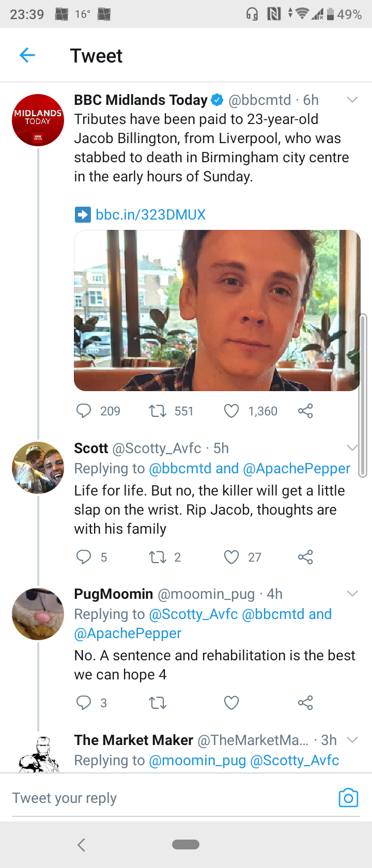Open camera icon in reply bar
This screenshot has width=372, height=868.
pyautogui.click(x=348, y=798)
